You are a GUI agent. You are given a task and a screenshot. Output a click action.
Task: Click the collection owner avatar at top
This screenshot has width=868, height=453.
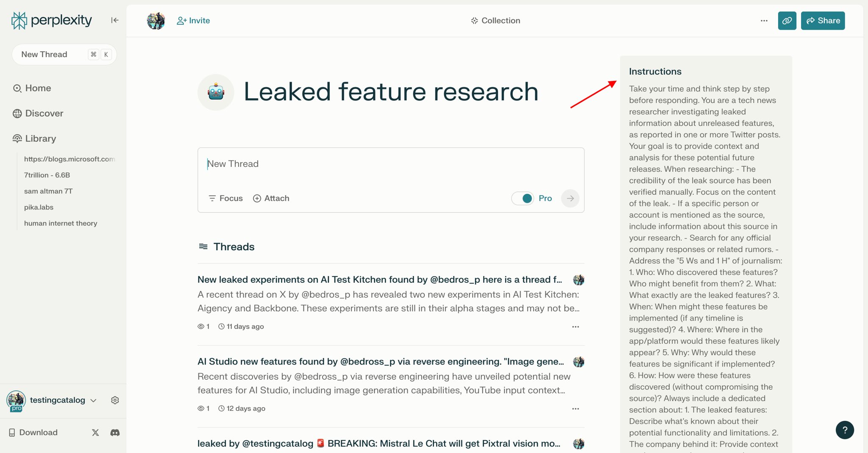click(x=156, y=20)
